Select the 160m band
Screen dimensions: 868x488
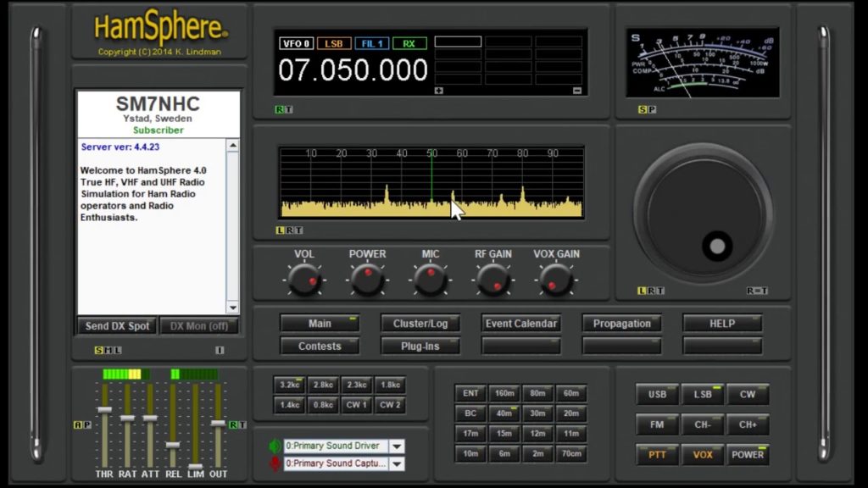(x=504, y=393)
